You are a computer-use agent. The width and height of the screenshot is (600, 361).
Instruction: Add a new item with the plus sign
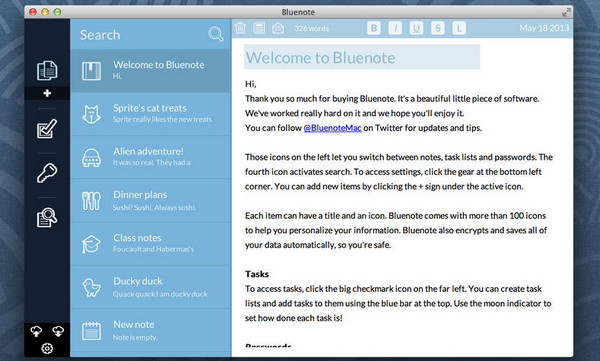47,93
